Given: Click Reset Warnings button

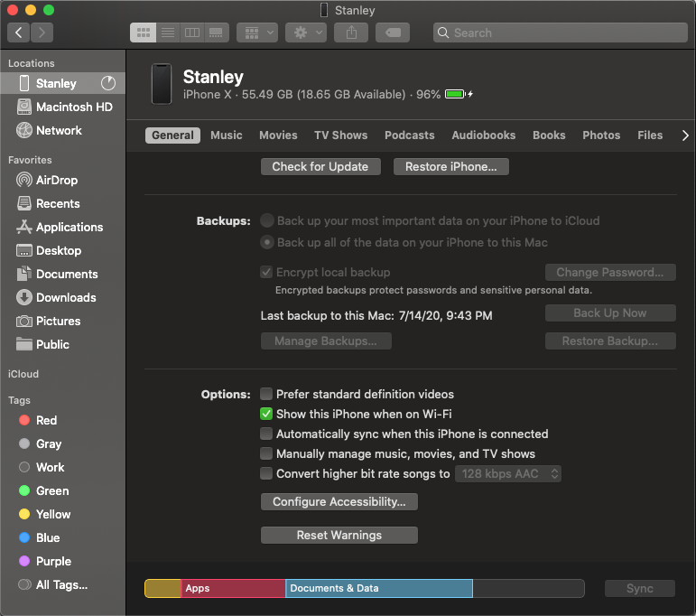Looking at the screenshot, I should pos(339,536).
